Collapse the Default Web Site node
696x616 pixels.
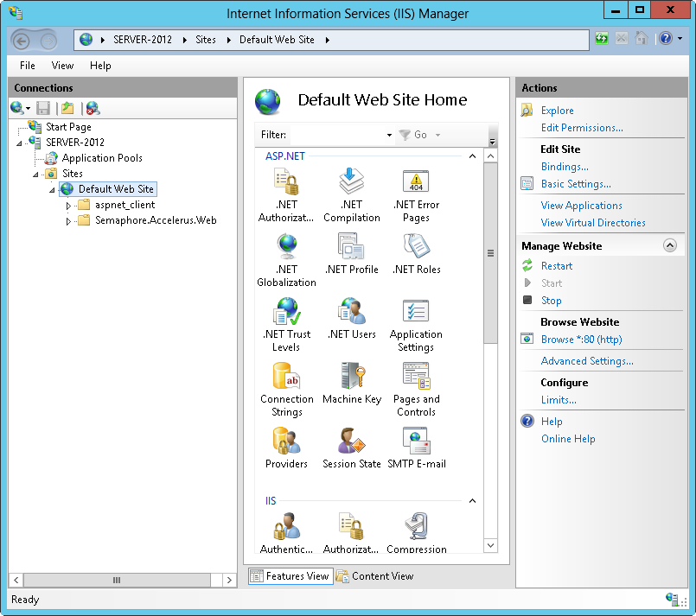[52, 190]
